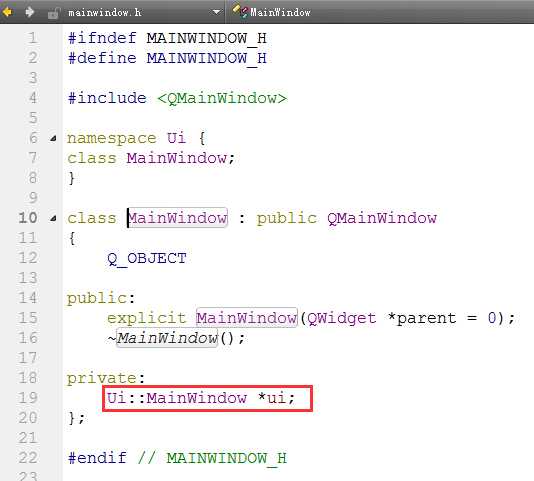Screen dimensions: 534x481
Task: Click '*parent' parameter on line 15
Action: [x=422, y=318]
